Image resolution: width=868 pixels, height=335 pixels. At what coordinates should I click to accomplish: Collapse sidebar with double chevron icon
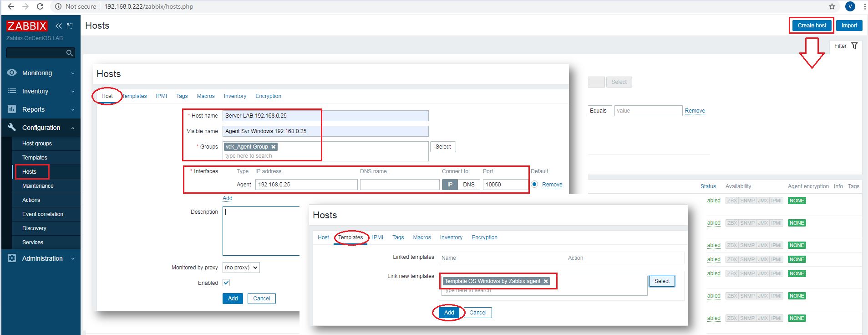coord(58,26)
